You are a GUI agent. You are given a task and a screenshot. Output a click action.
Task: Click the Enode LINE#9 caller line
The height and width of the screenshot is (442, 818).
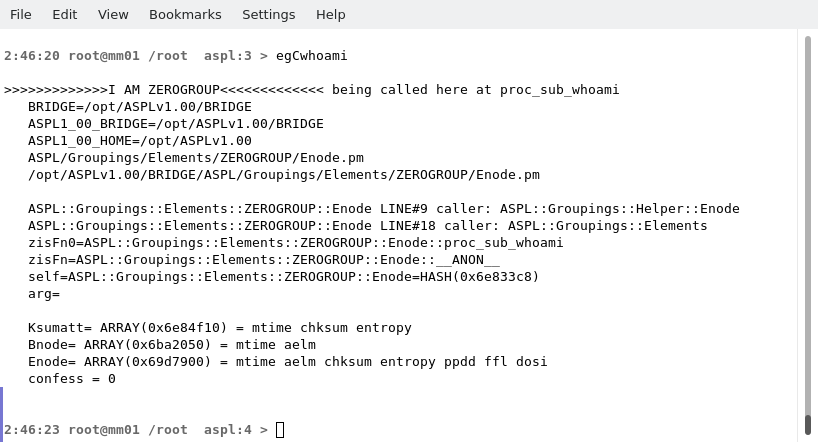tap(384, 209)
